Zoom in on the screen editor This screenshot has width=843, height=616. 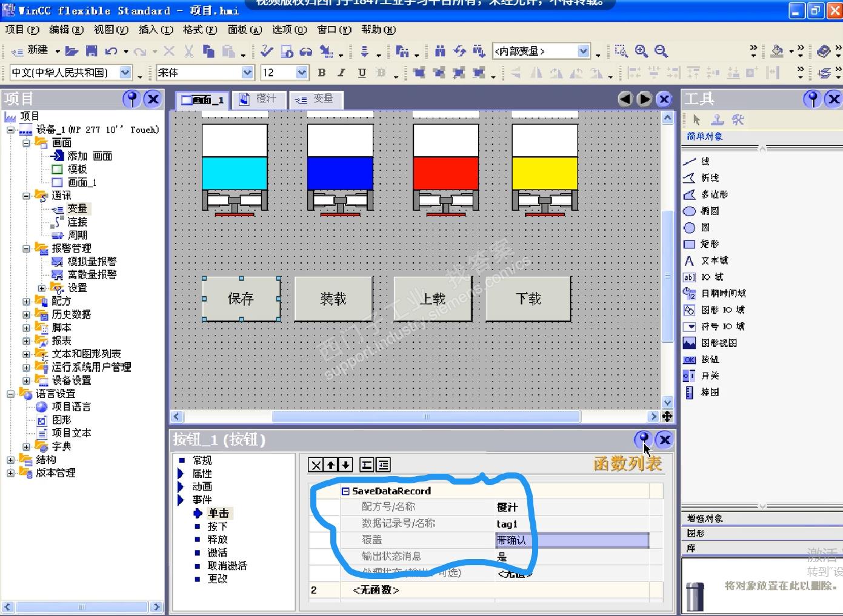(x=641, y=51)
